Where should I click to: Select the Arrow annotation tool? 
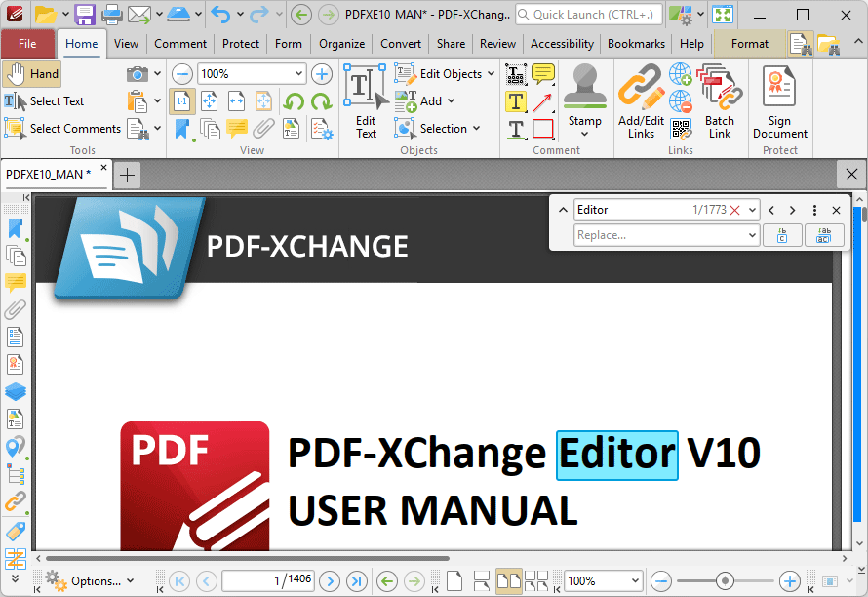point(543,101)
